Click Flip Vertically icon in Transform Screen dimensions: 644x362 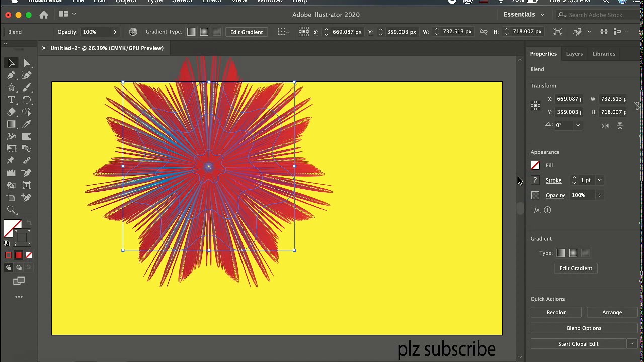click(620, 125)
